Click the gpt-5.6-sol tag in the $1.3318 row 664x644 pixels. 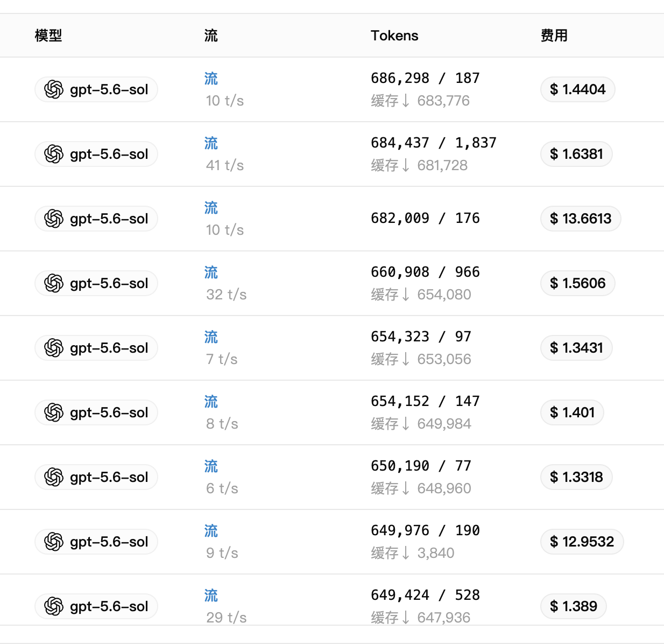tap(96, 477)
